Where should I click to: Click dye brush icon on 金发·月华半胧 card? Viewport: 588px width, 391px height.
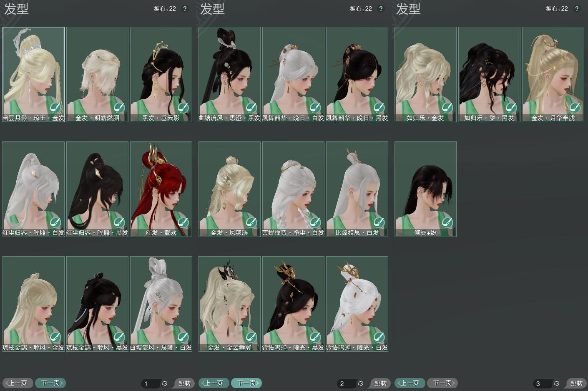point(575,108)
